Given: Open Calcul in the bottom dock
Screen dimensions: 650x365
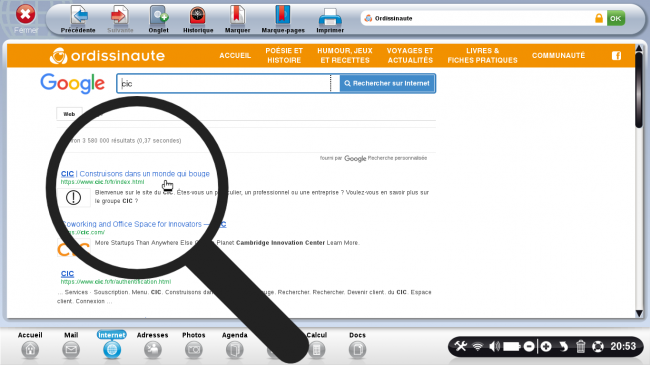Looking at the screenshot, I should tap(317, 345).
